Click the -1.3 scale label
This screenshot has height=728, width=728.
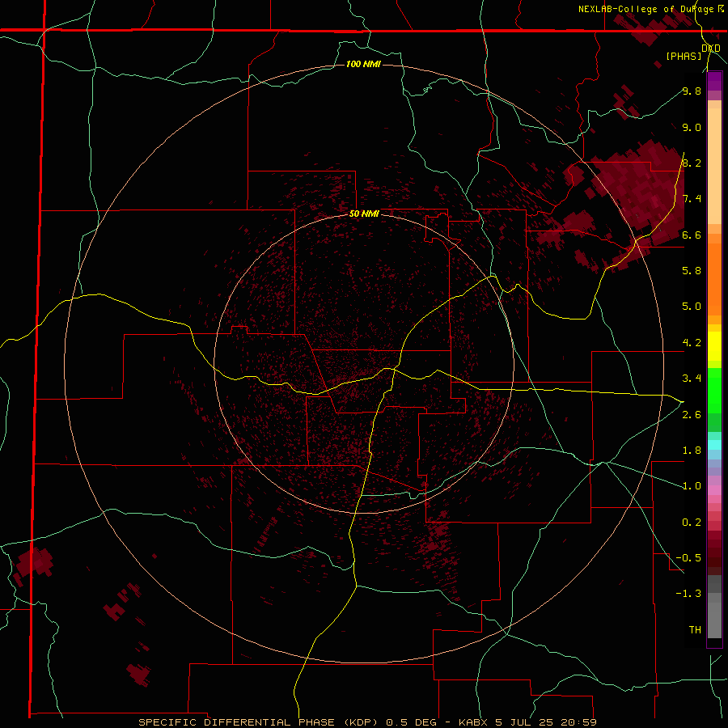click(x=688, y=594)
